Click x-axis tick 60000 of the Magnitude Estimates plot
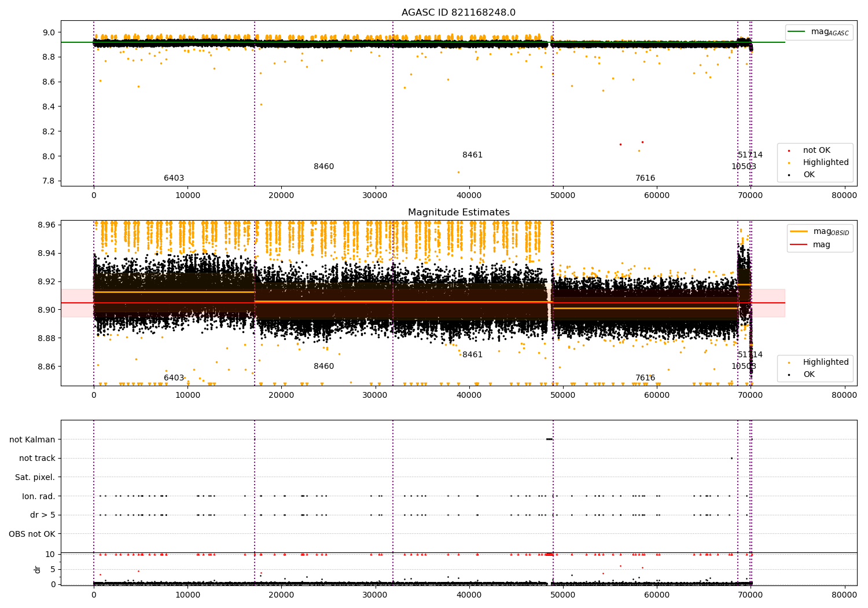The image size is (868, 608). click(657, 395)
